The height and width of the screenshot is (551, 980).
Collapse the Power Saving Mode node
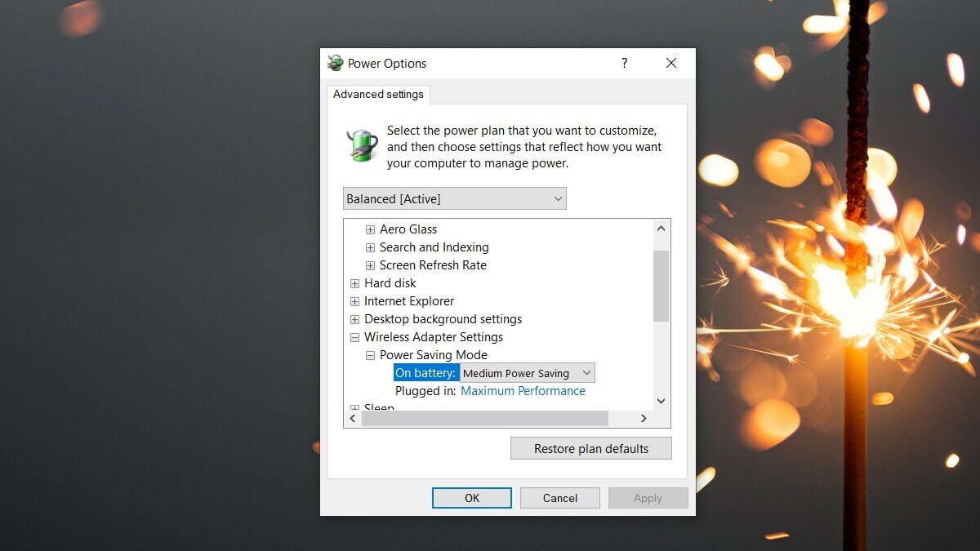coord(370,355)
